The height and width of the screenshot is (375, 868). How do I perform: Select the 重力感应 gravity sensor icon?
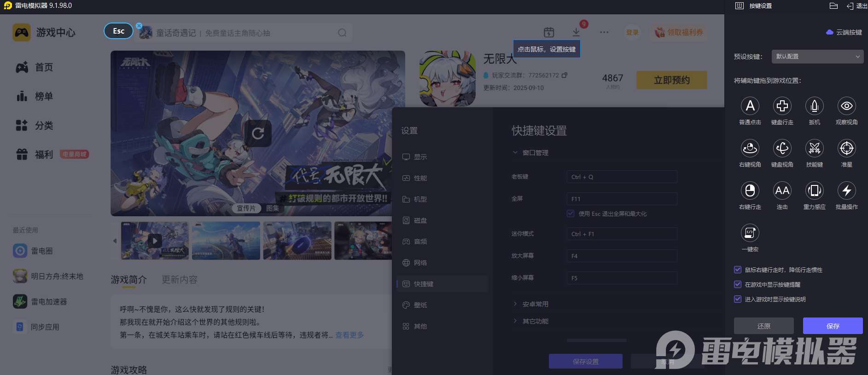(815, 190)
